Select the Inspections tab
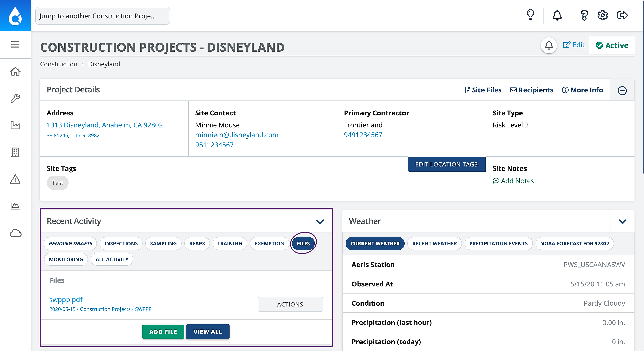The image size is (644, 351). click(x=121, y=243)
